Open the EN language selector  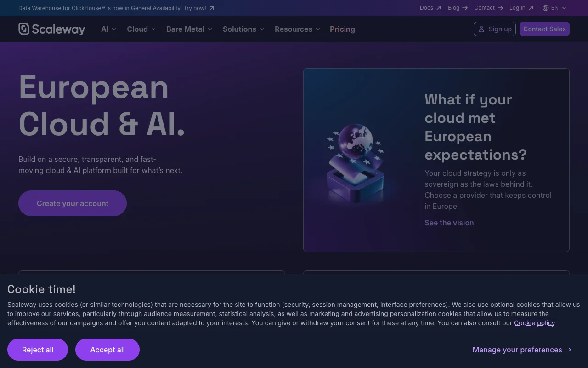pos(554,8)
